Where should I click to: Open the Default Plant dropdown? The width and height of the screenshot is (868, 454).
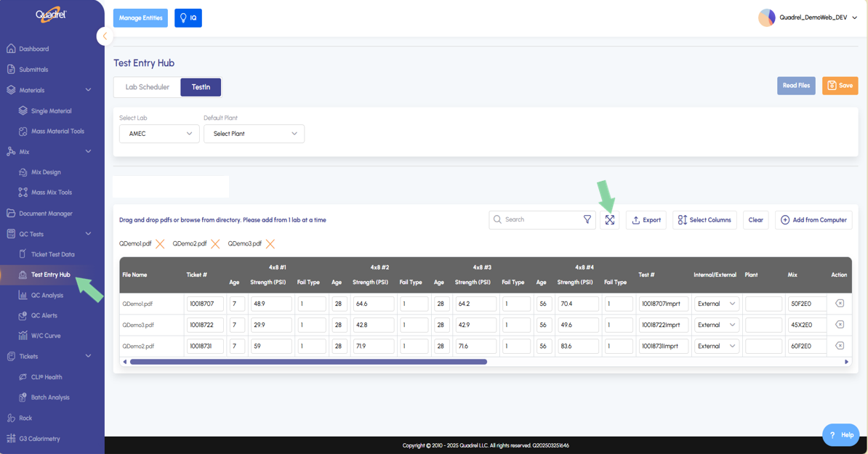254,134
